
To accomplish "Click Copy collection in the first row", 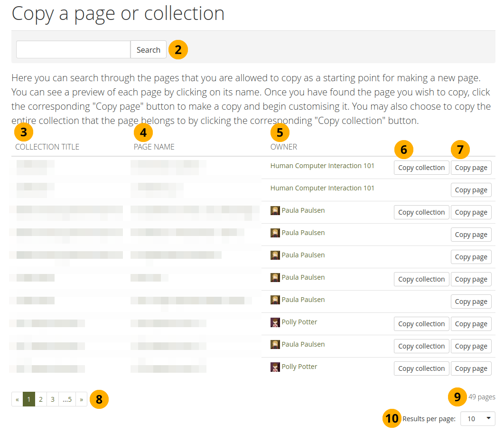I will (421, 168).
